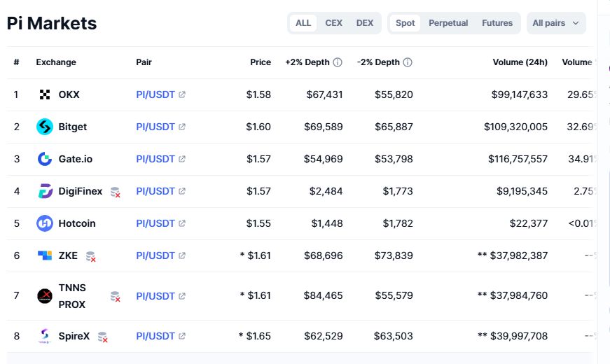This screenshot has height=364, width=610.
Task: Sort by the -2% Depth column header
Action: 378,62
